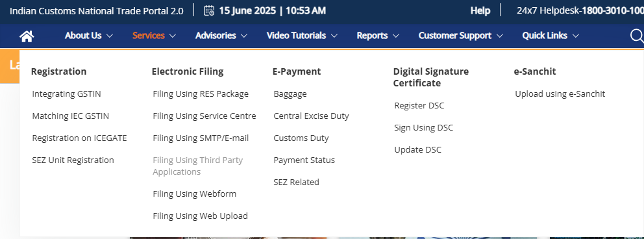The width and height of the screenshot is (644, 239).
Task: Select Sign Using DSC
Action: coord(424,128)
